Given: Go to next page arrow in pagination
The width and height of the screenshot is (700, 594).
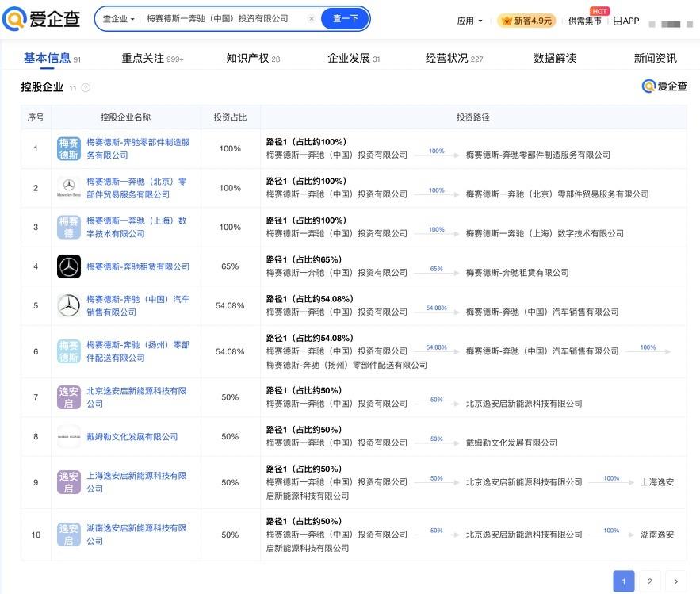Looking at the screenshot, I should (675, 581).
